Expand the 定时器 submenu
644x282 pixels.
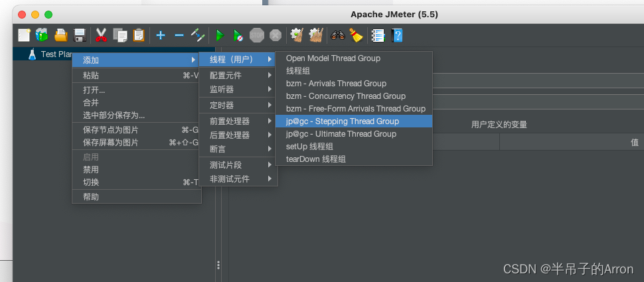[237, 106]
